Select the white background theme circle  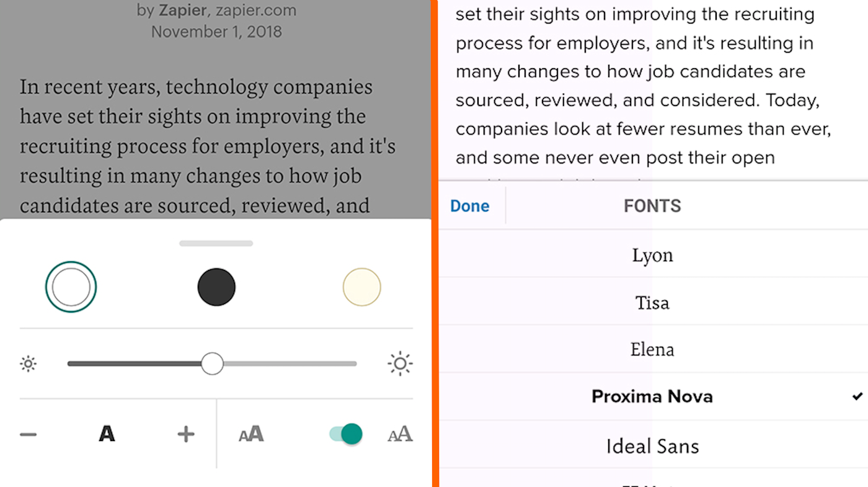pos(71,287)
